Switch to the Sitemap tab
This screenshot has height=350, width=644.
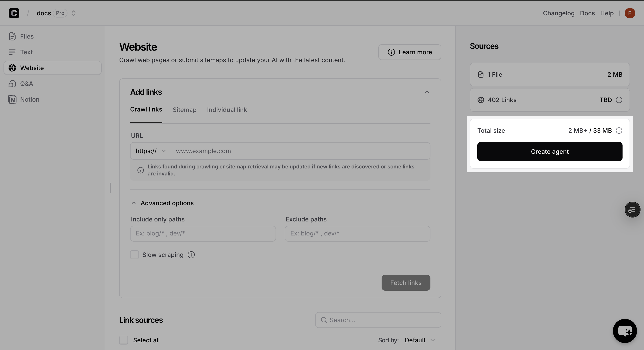pos(184,110)
